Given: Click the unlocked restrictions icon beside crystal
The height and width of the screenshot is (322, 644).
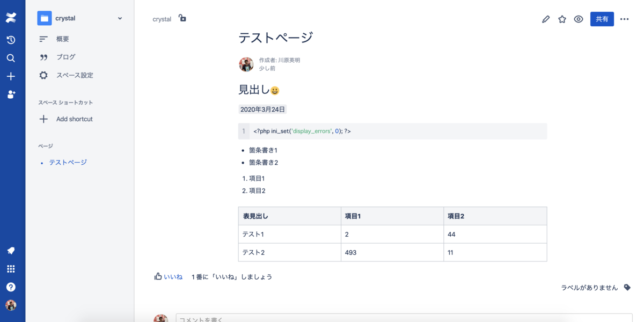Looking at the screenshot, I should [x=182, y=18].
